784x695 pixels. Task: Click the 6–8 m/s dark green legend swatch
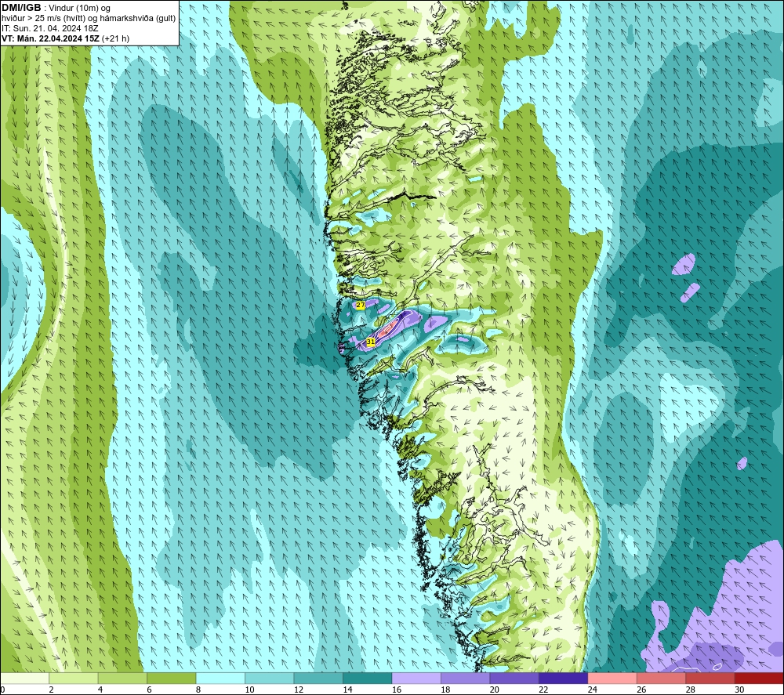[x=172, y=678]
